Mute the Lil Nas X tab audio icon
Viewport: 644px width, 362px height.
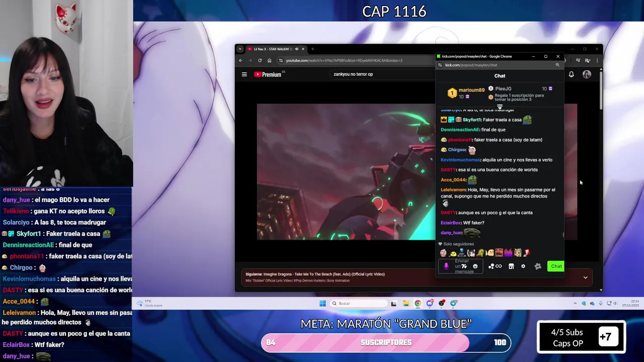click(296, 49)
